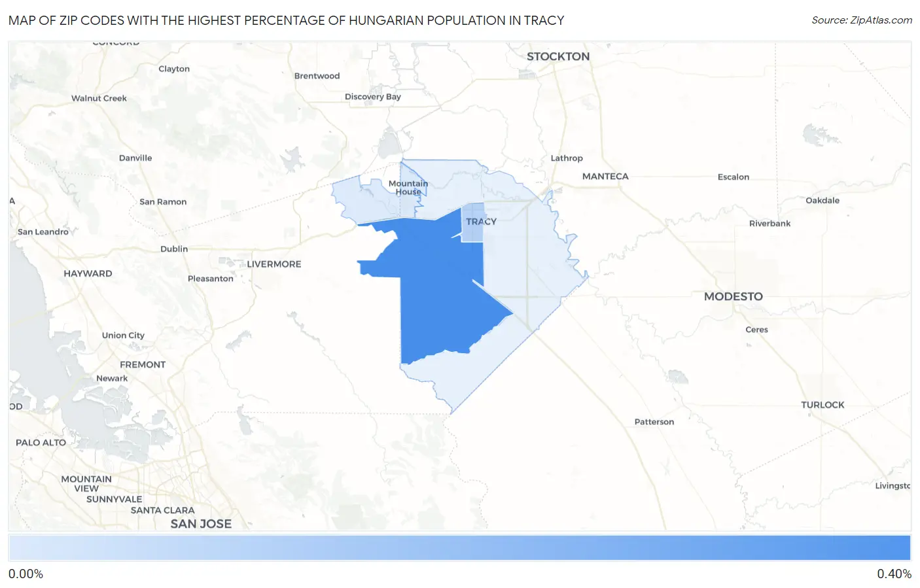Click the Walnut Creek label

coord(99,98)
